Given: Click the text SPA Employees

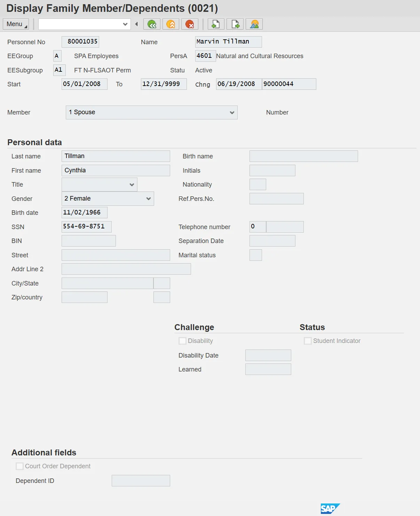Looking at the screenshot, I should point(96,56).
